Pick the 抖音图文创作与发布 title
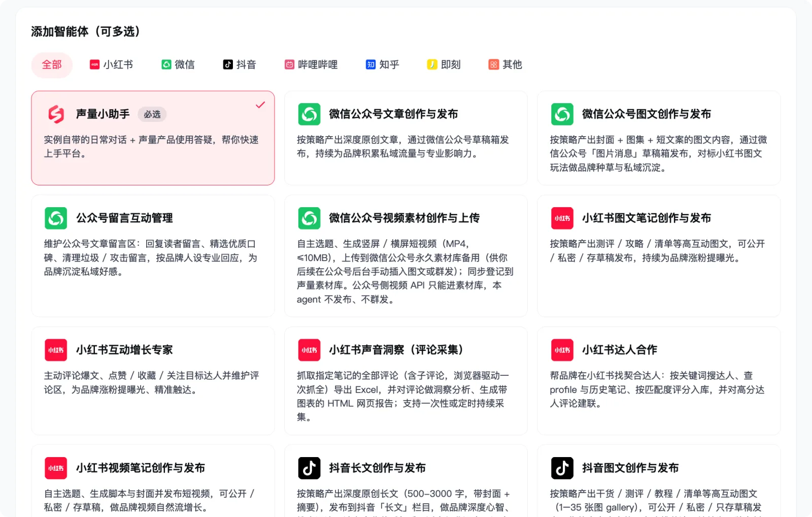Image resolution: width=812 pixels, height=517 pixels. [630, 468]
